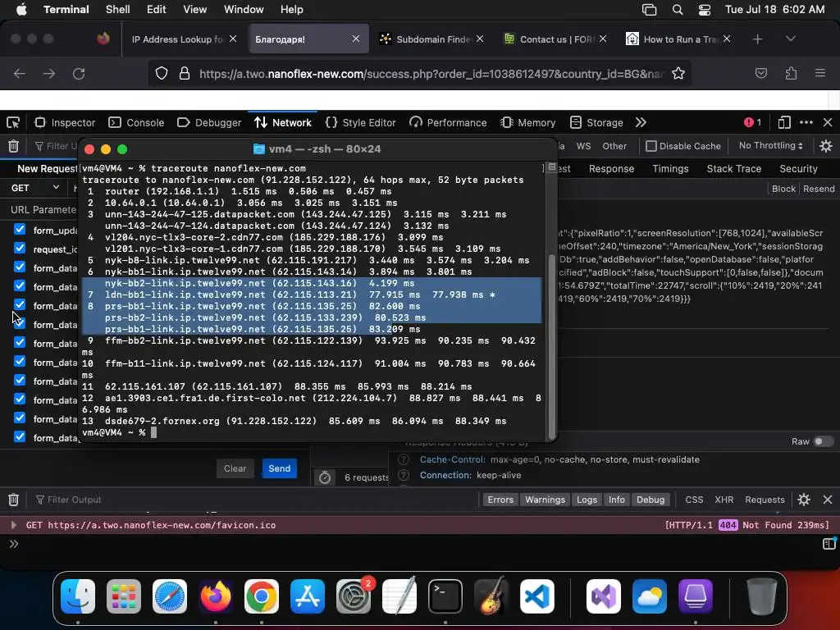The height and width of the screenshot is (630, 840).
Task: Open Google Chrome from the dock
Action: [262, 596]
